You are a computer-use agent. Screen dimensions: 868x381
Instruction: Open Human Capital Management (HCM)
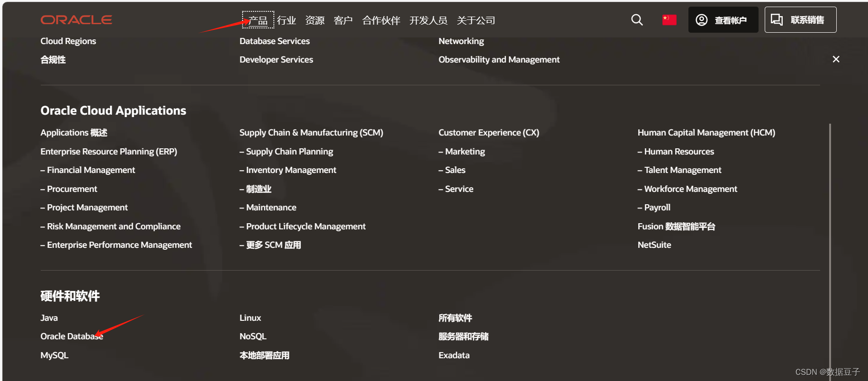[x=706, y=133]
